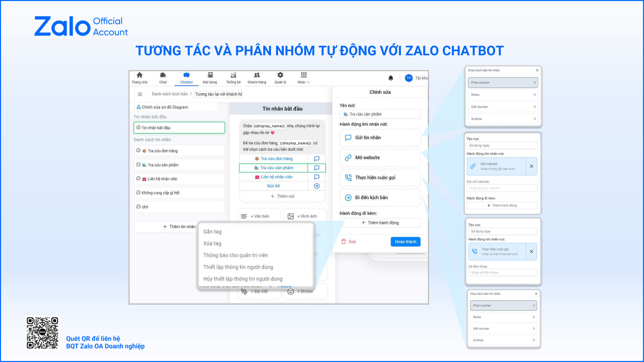Remove Thực hiện cuộc gọi action with X

[x=531, y=251]
